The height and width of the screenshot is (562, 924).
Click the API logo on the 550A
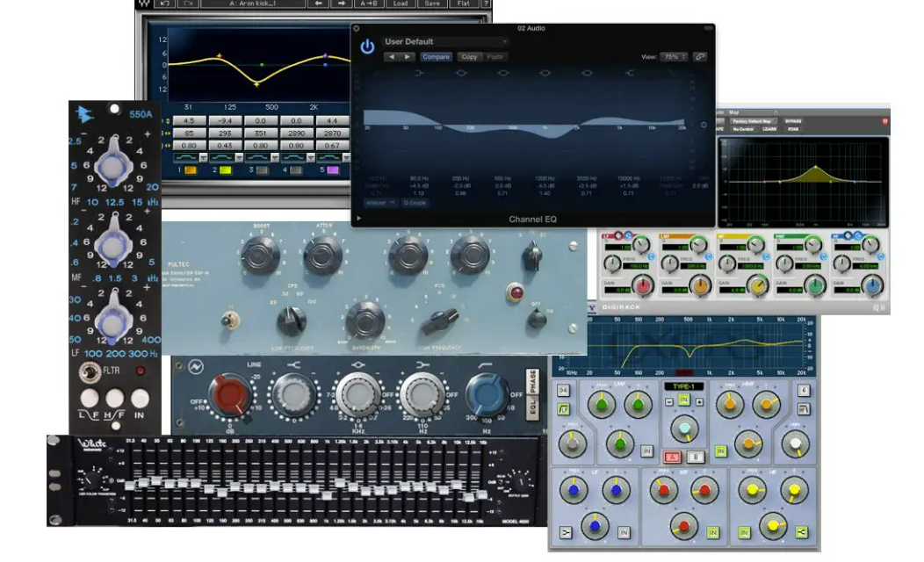[x=85, y=113]
